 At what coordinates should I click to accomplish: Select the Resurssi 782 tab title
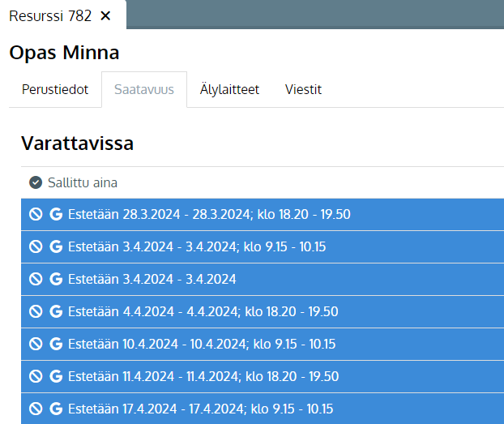click(50, 15)
